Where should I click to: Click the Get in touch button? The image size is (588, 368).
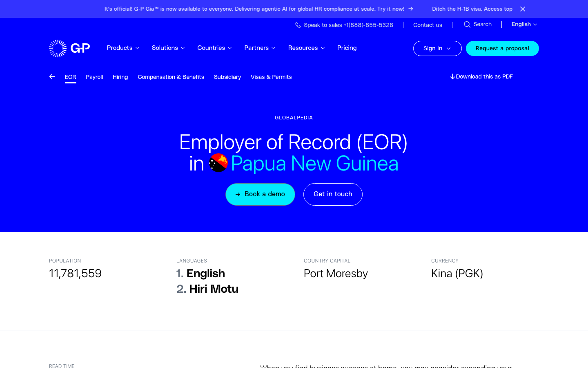click(333, 194)
